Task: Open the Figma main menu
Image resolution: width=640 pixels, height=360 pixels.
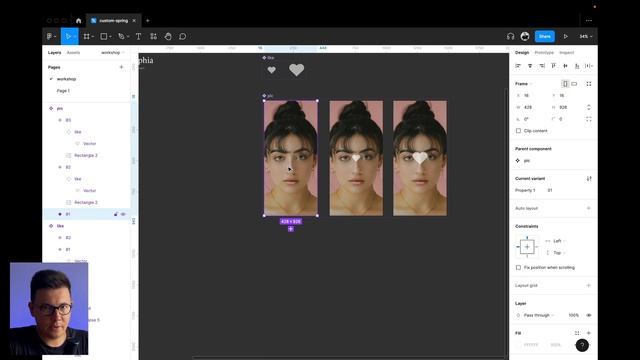Action: 51,36
